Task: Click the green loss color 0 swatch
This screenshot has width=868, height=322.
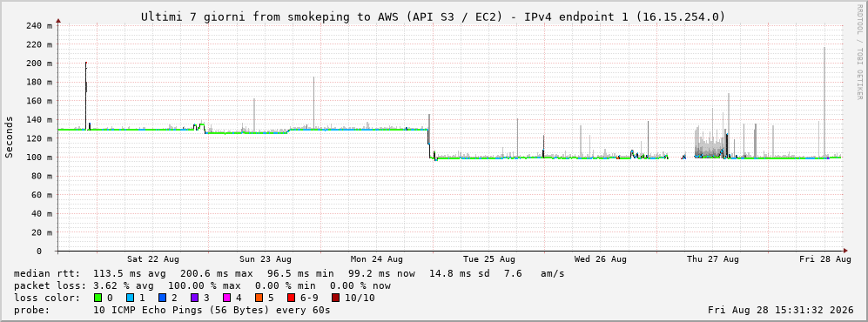Action: pyautogui.click(x=98, y=299)
